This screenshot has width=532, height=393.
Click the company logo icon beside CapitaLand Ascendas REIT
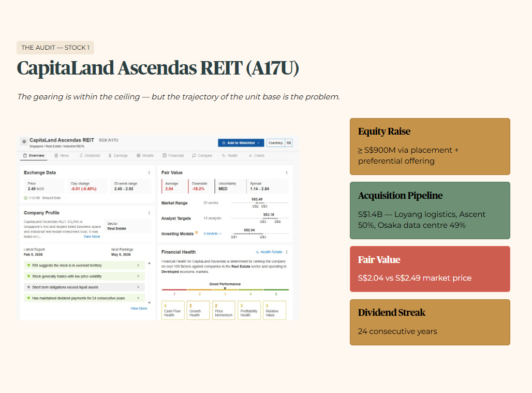(x=24, y=142)
